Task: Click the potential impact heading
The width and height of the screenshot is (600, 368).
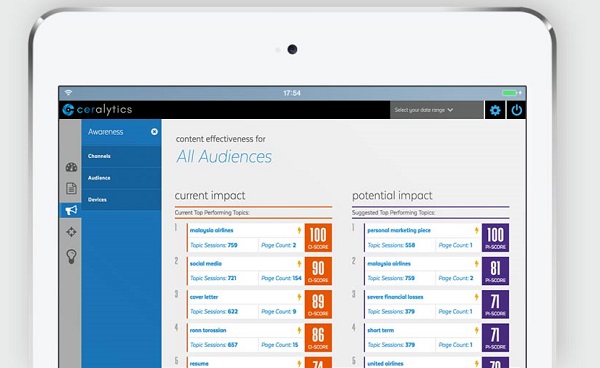Action: click(x=392, y=195)
